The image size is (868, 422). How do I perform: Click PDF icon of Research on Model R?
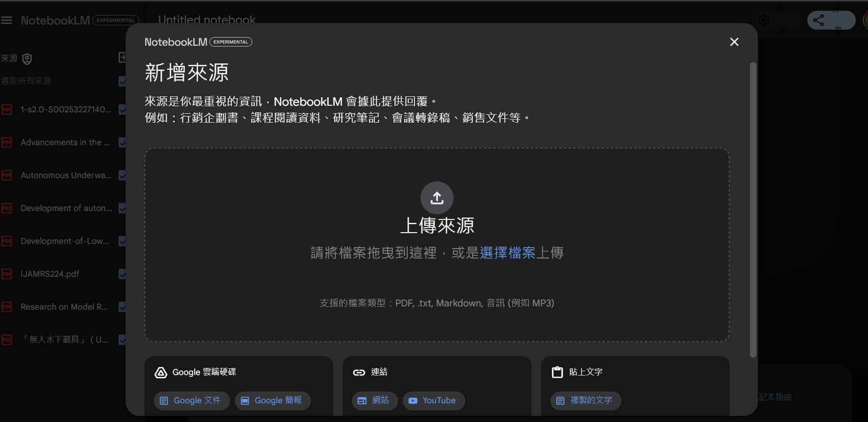click(7, 307)
